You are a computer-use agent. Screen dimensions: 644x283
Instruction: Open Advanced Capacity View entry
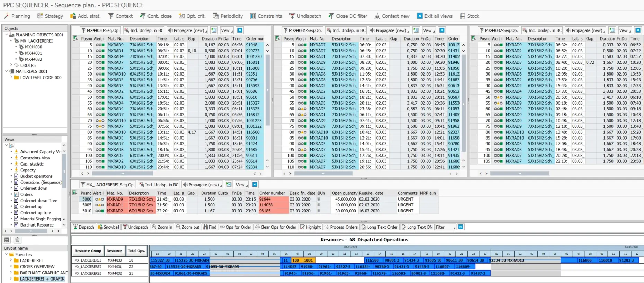click(x=41, y=152)
